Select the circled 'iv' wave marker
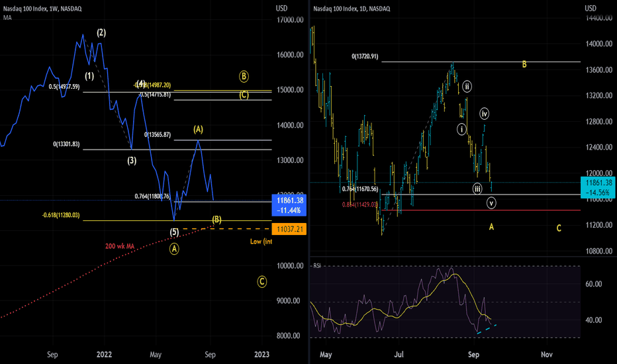The image size is (617, 364). 485,114
